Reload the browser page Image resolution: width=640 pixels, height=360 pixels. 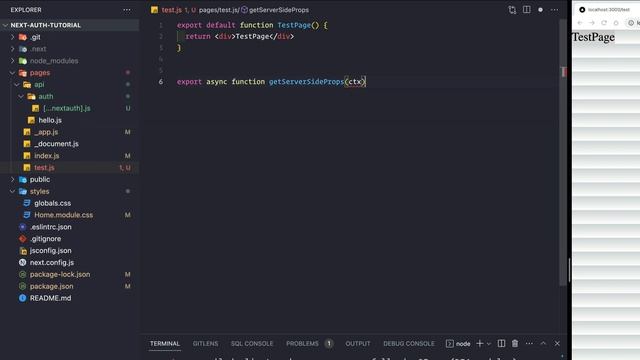(604, 23)
